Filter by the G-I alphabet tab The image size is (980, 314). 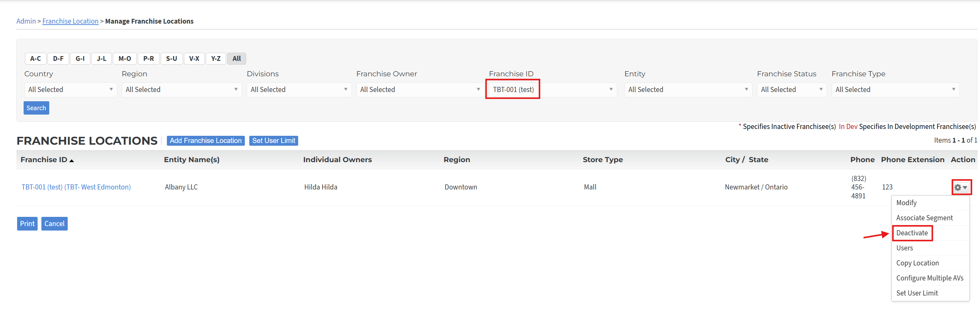point(80,58)
